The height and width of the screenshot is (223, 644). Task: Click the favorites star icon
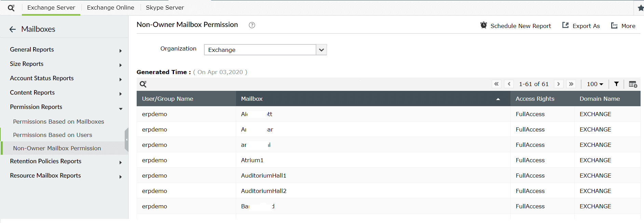(641, 8)
